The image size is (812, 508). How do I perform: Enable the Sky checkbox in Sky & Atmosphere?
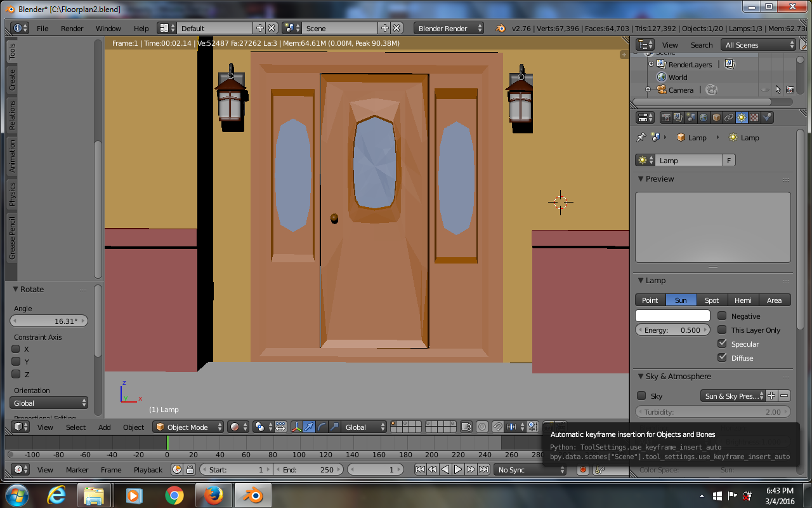click(641, 396)
